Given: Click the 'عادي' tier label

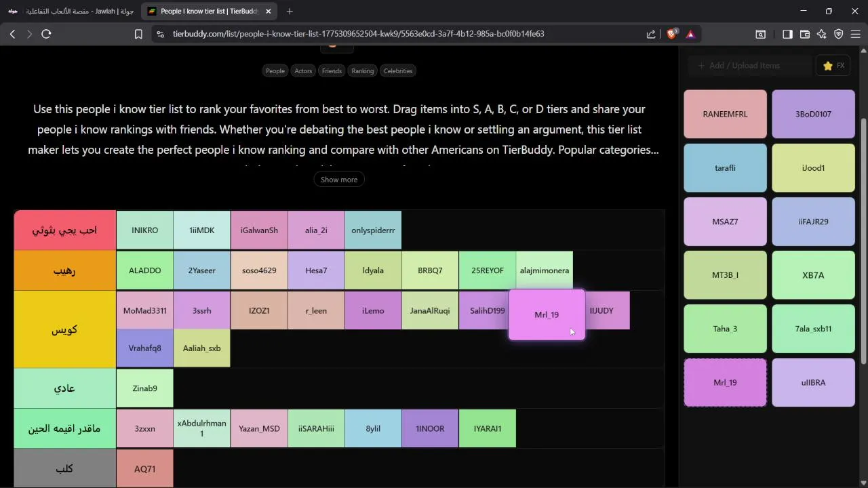Looking at the screenshot, I should [x=64, y=388].
